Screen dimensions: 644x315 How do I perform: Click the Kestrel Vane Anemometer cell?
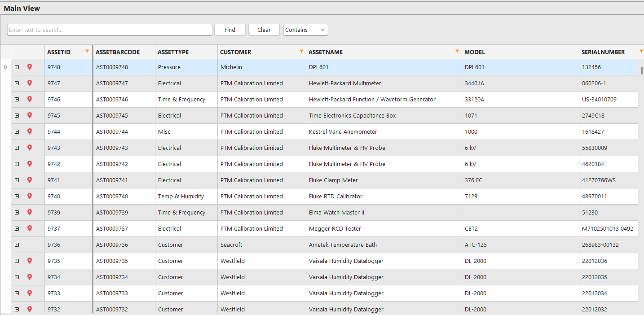click(x=384, y=131)
